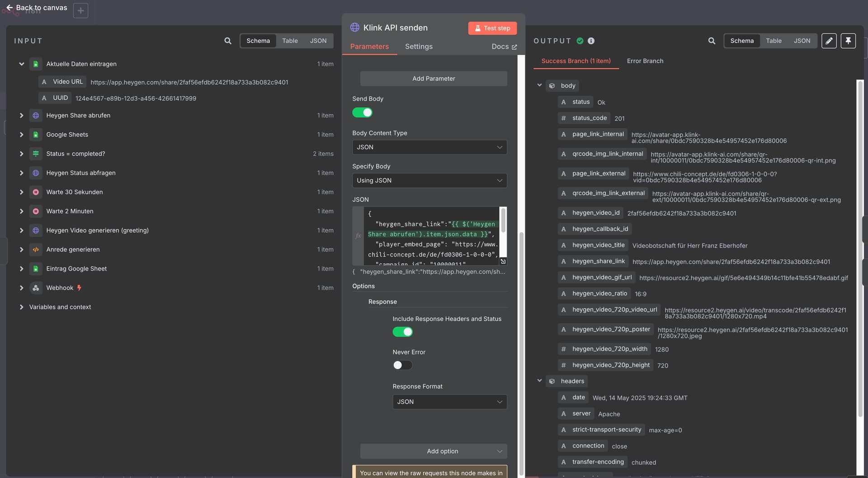Toggle the Send Body switch
This screenshot has height=478, width=868.
tap(362, 112)
